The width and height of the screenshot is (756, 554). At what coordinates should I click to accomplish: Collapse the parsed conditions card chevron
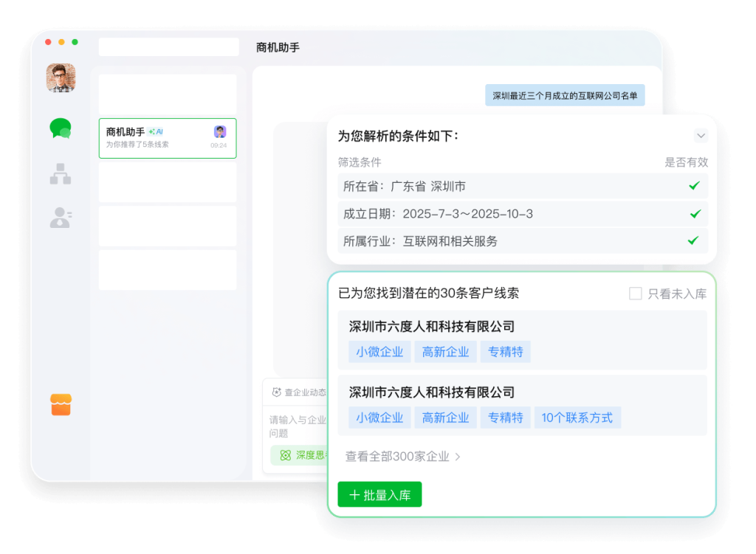pos(701,136)
